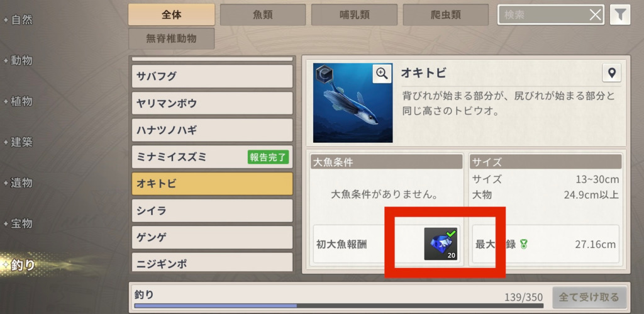Viewport: 644px width, 314px height.
Task: Zoom the オキトビ fish image magnifier
Action: [x=382, y=74]
